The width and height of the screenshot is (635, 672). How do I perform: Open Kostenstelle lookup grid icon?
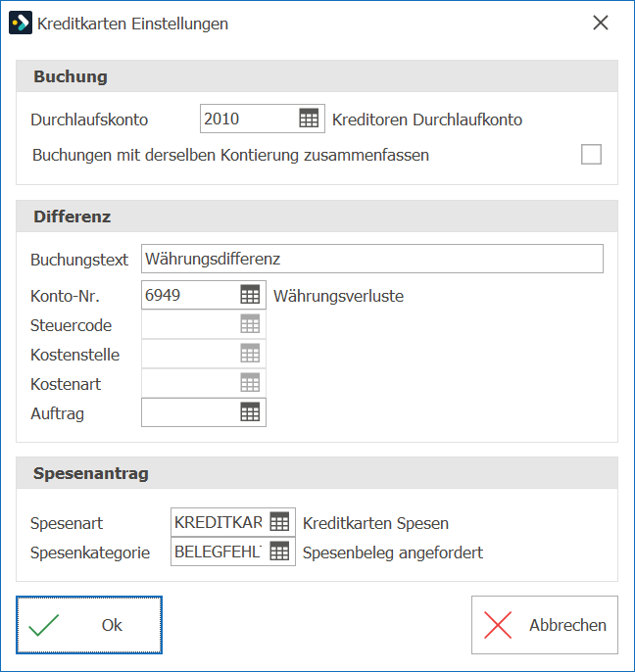pos(250,354)
